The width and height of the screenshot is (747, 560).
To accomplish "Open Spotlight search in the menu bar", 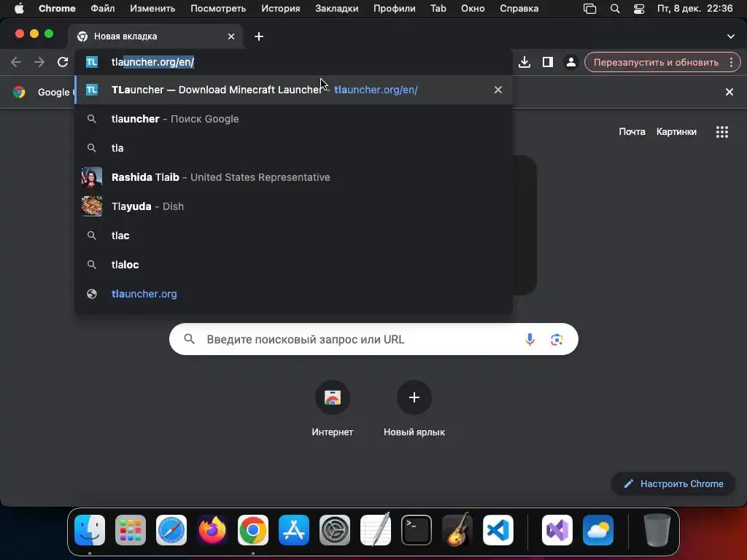I will coord(615,9).
